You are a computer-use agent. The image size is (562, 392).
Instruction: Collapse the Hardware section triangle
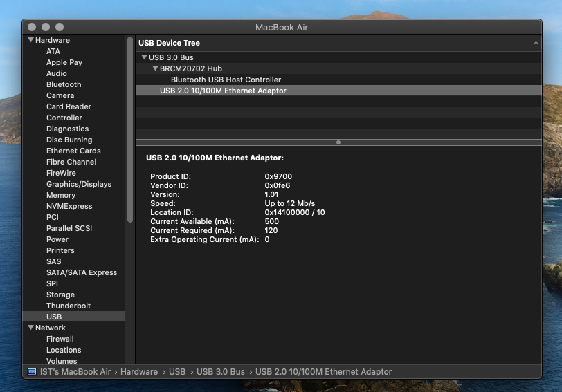(31, 40)
